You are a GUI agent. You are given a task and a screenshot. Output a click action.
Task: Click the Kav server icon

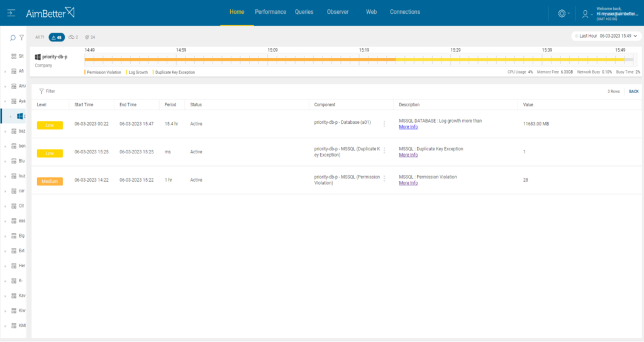(14, 296)
